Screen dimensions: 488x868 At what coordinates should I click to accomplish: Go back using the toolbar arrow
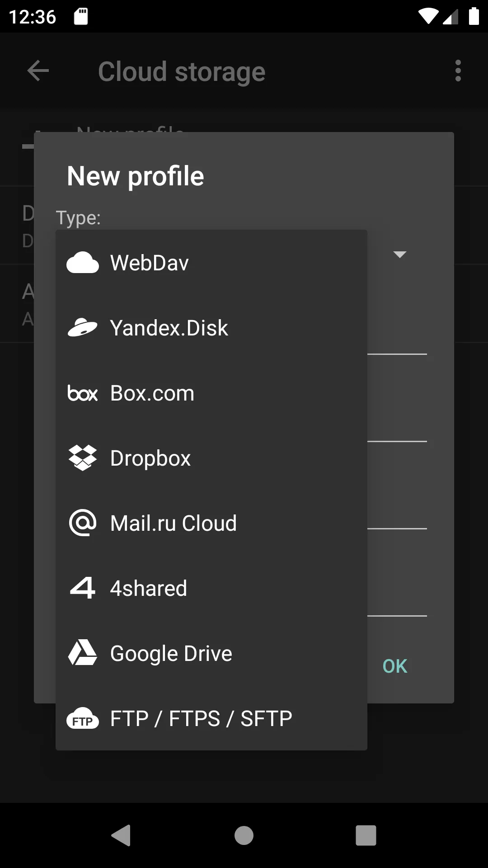[38, 71]
